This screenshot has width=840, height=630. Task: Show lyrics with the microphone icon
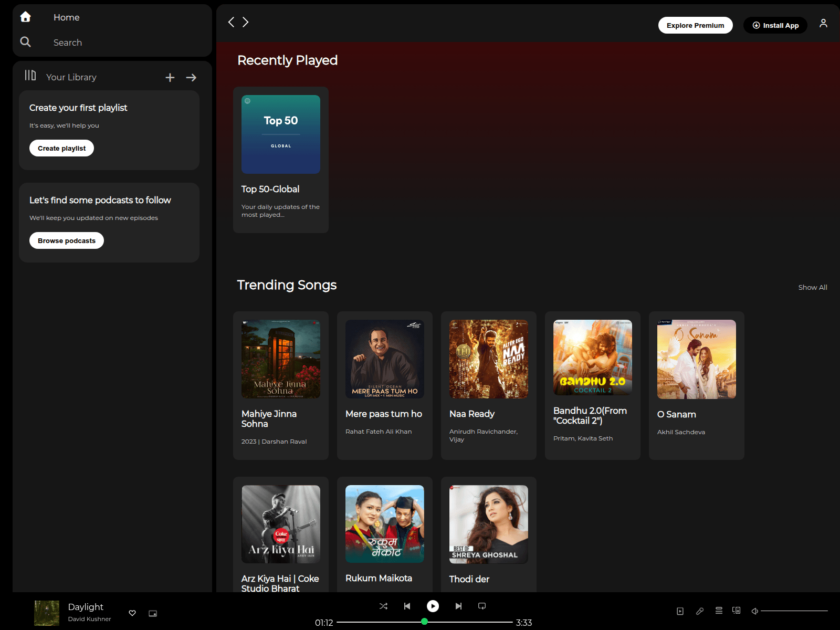tap(700, 611)
